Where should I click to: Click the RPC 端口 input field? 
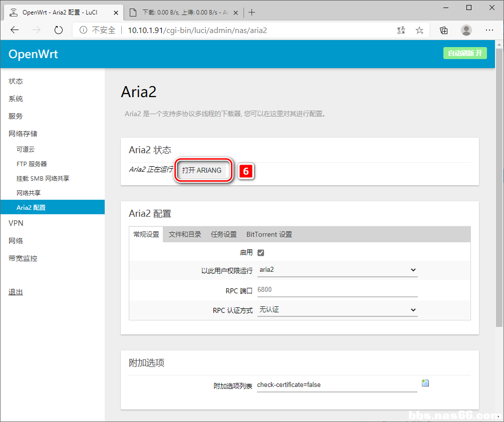tap(338, 290)
